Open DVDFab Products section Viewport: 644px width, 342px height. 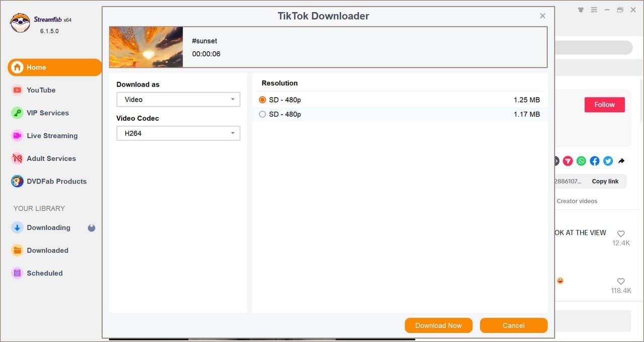tap(57, 181)
